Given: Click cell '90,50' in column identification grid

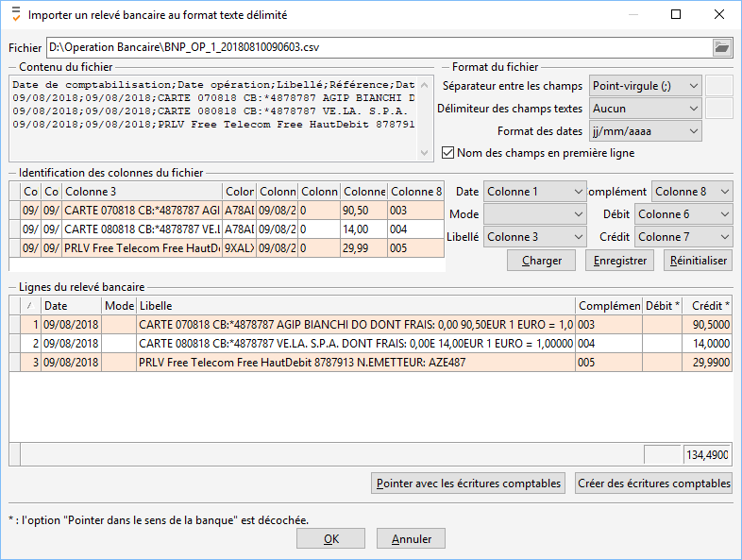Looking at the screenshot, I should (363, 211).
